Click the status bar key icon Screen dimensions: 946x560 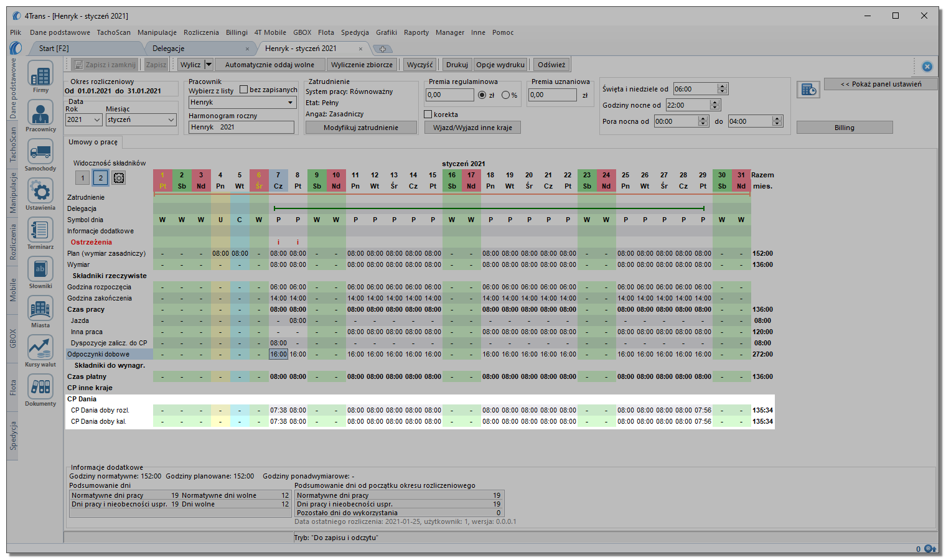[930, 548]
